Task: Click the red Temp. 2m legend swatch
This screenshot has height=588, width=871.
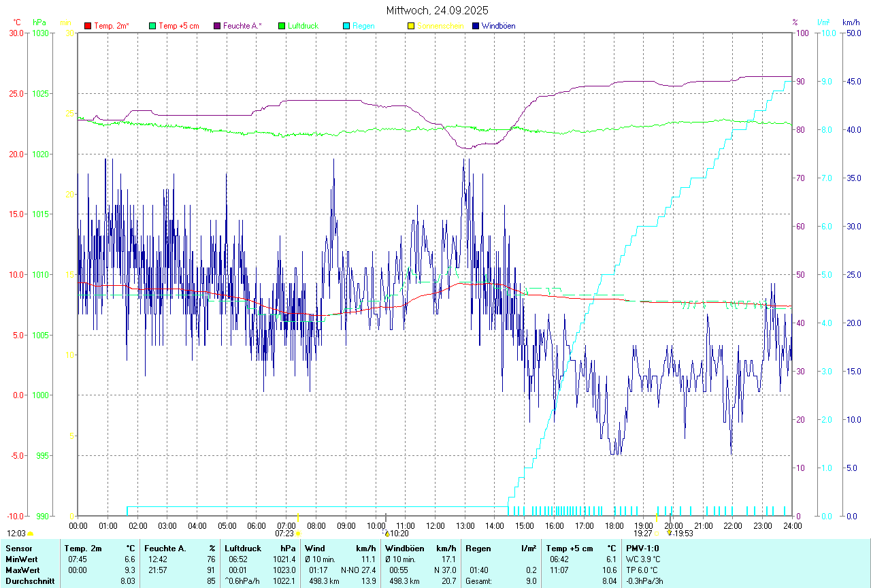Action: [88, 26]
